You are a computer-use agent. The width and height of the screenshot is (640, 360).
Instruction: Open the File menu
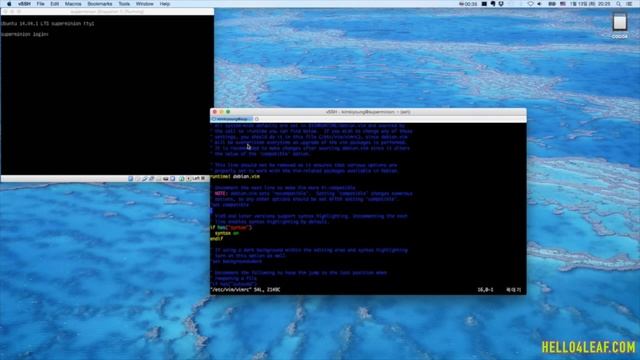tap(40, 4)
